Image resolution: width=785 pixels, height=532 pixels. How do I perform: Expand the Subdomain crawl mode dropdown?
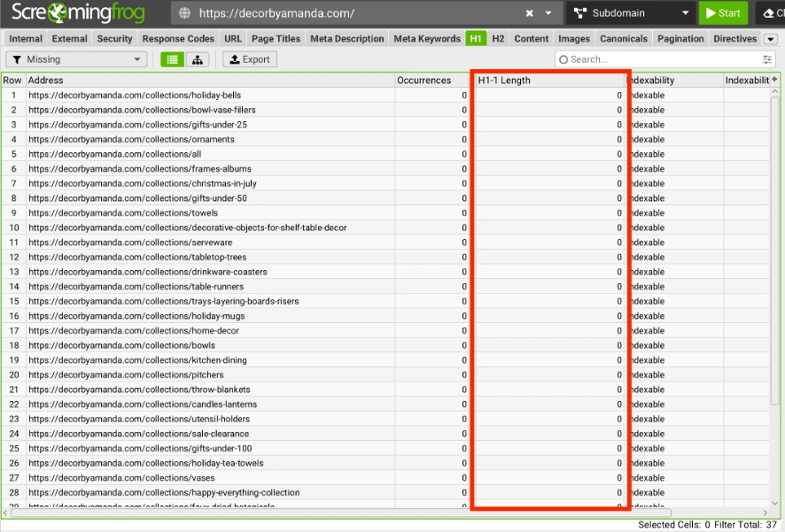(685, 13)
